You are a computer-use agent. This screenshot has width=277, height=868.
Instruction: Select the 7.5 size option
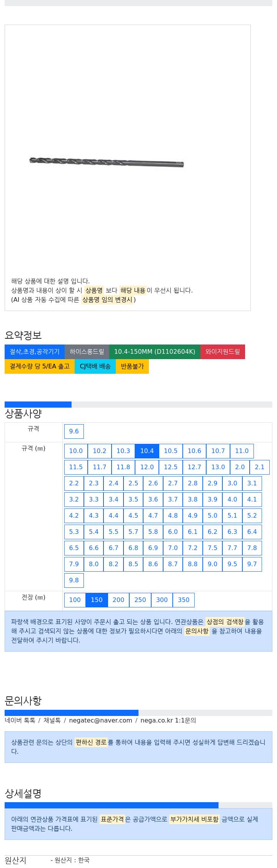pyautogui.click(x=212, y=548)
